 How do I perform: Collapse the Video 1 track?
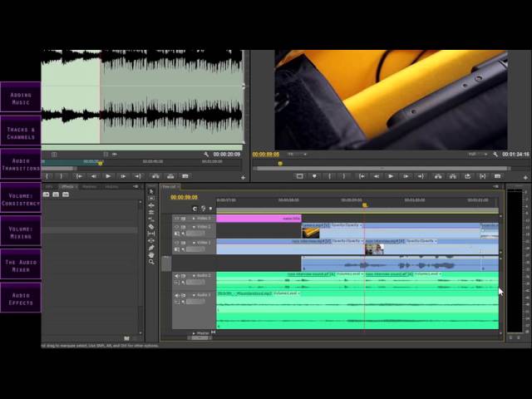194,243
